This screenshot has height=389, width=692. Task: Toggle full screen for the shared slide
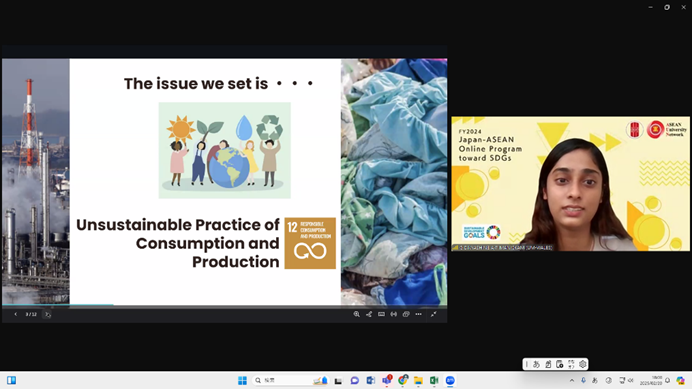click(x=434, y=314)
